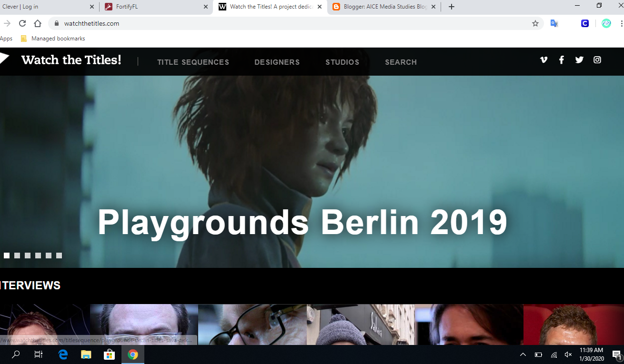The height and width of the screenshot is (364, 624).
Task: Open Microsoft Store from the taskbar
Action: (110, 354)
